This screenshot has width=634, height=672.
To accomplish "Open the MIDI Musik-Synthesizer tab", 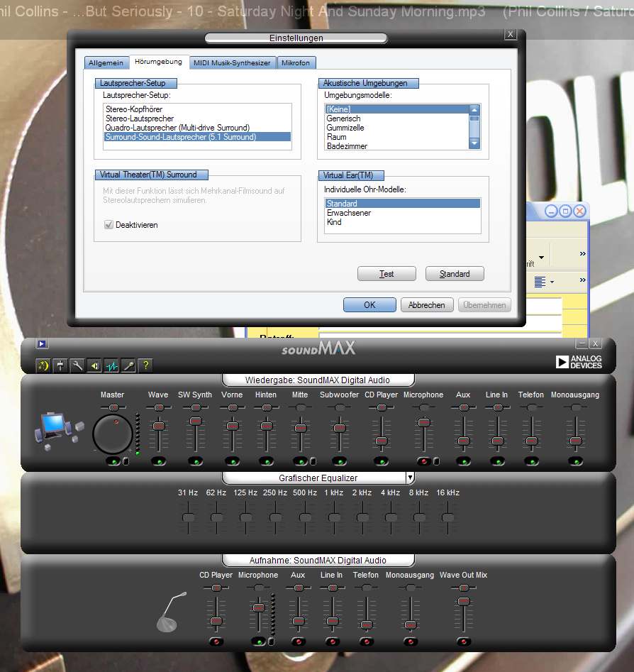I will tap(232, 63).
